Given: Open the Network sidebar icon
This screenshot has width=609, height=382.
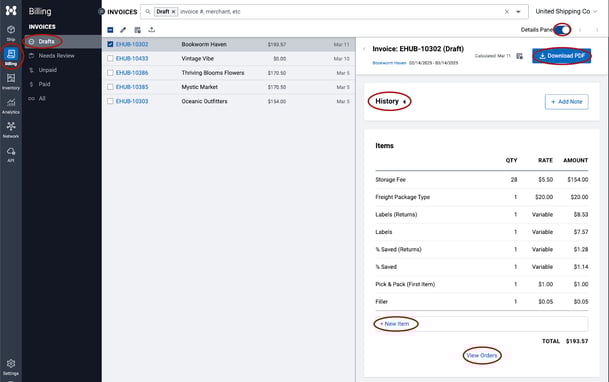Looking at the screenshot, I should point(11,130).
